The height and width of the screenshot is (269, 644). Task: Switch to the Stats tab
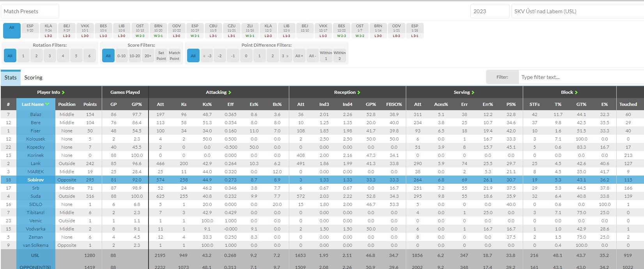pos(11,77)
